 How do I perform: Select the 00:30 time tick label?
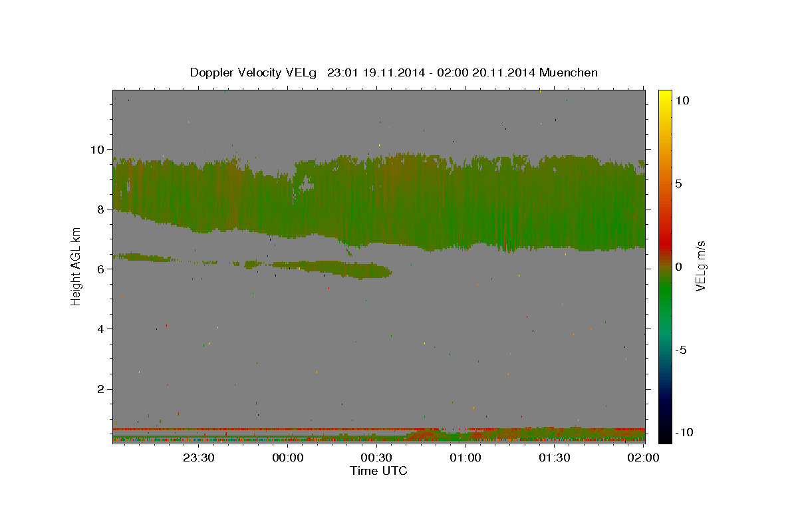tap(376, 458)
